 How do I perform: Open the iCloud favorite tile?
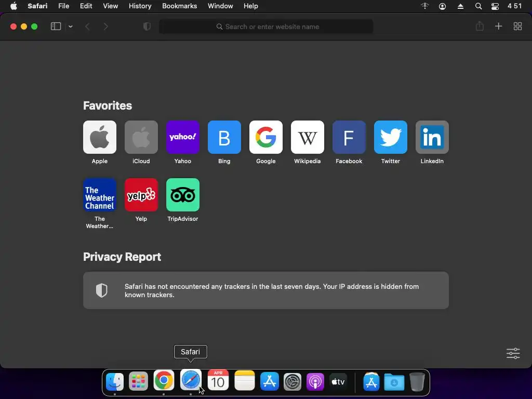[141, 137]
